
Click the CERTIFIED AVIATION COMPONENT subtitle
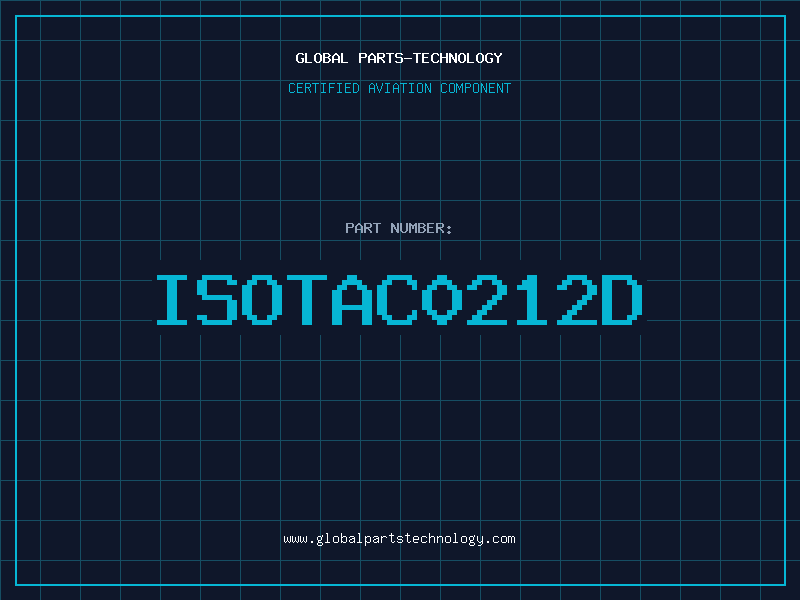pyautogui.click(x=399, y=88)
